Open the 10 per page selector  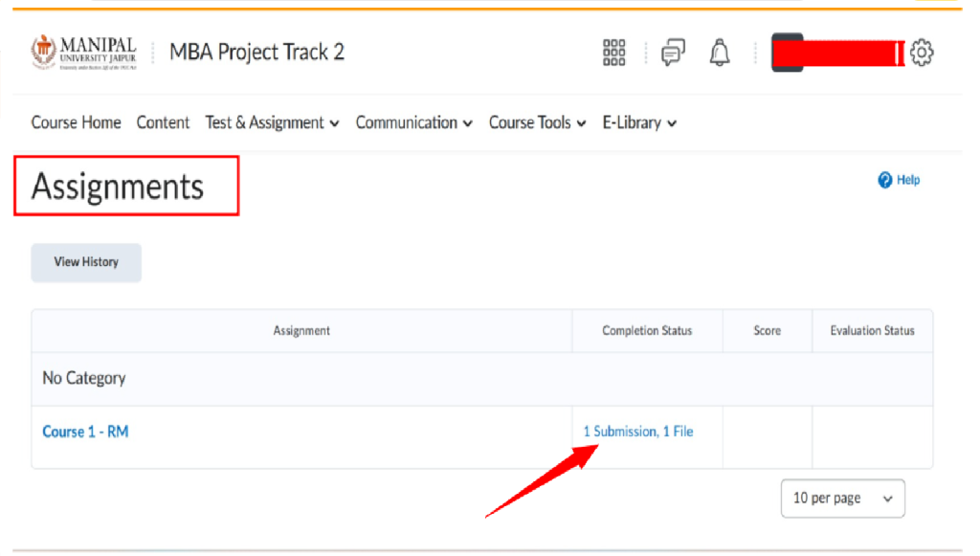[842, 499]
